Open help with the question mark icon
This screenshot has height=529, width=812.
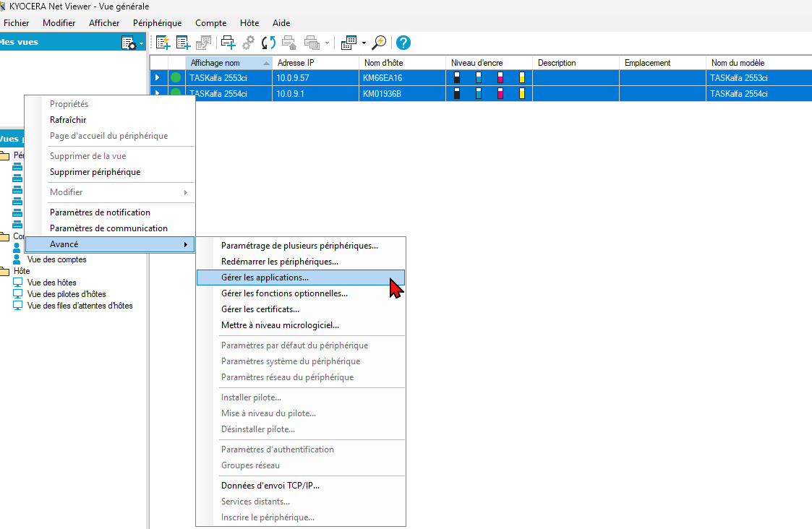(403, 43)
